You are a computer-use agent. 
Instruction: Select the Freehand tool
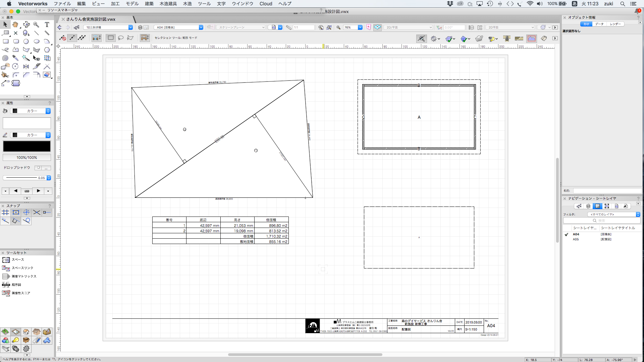point(5,50)
